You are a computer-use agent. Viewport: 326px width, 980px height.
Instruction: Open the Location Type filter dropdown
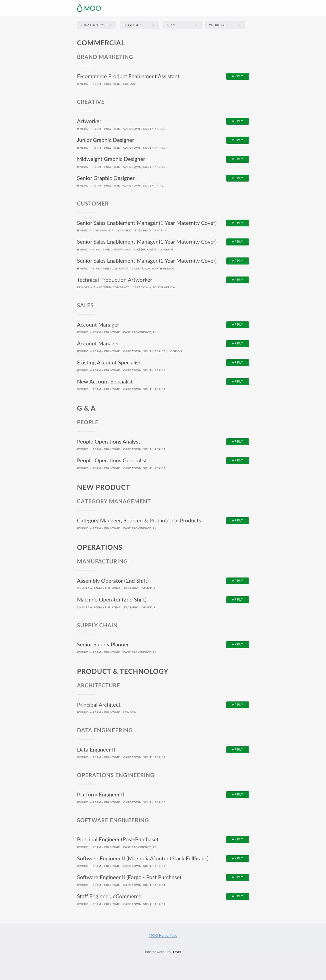pyautogui.click(x=96, y=25)
